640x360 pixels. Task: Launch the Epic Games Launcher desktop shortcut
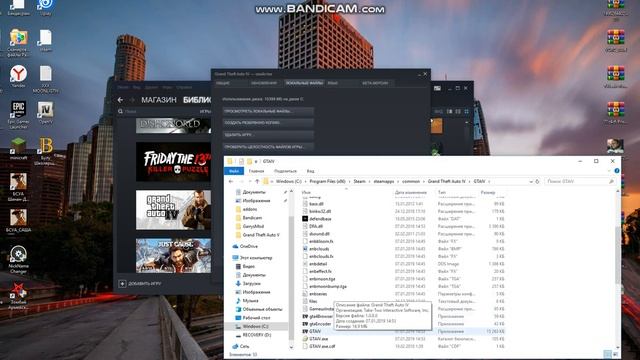[18, 114]
